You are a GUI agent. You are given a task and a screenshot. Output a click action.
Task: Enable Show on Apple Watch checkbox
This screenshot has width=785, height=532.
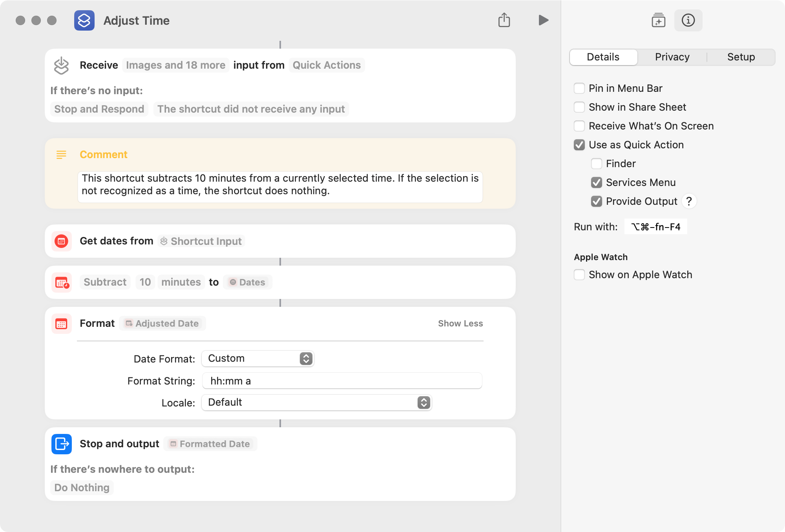[579, 275]
